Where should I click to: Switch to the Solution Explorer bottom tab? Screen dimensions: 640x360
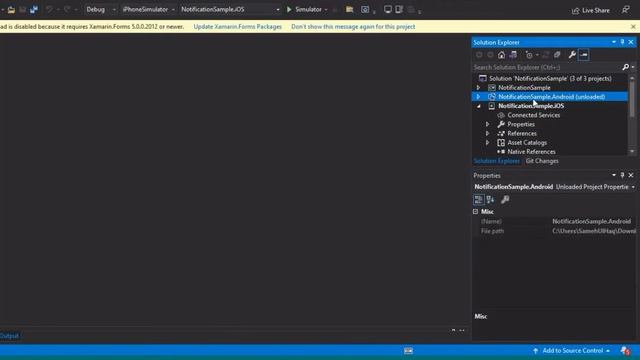(x=496, y=161)
